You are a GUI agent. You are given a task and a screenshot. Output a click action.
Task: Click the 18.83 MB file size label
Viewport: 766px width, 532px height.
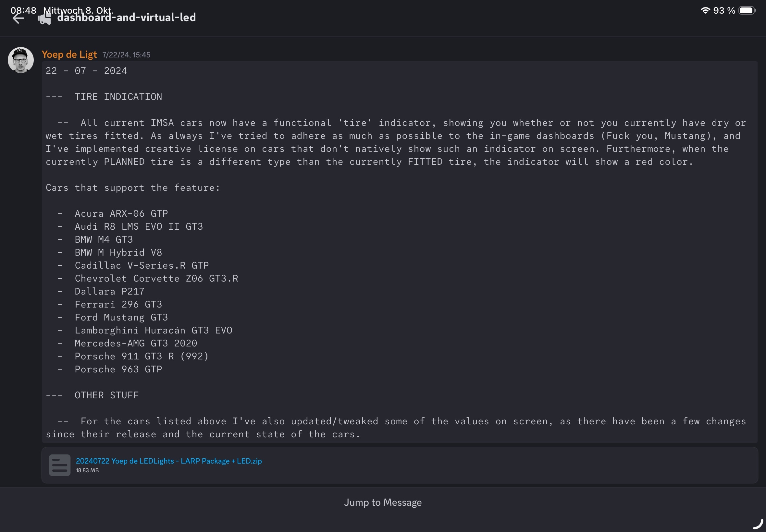click(x=87, y=470)
